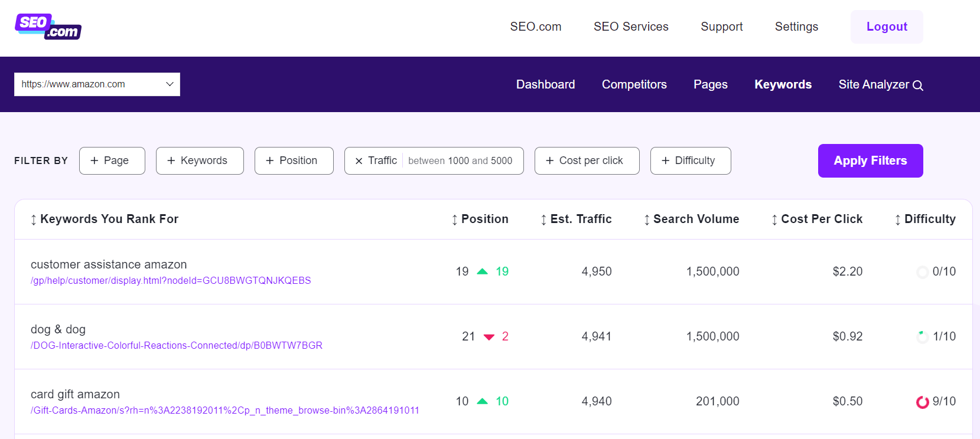This screenshot has width=980, height=439.
Task: Click green up arrow for card gift amazon
Action: [x=483, y=401]
